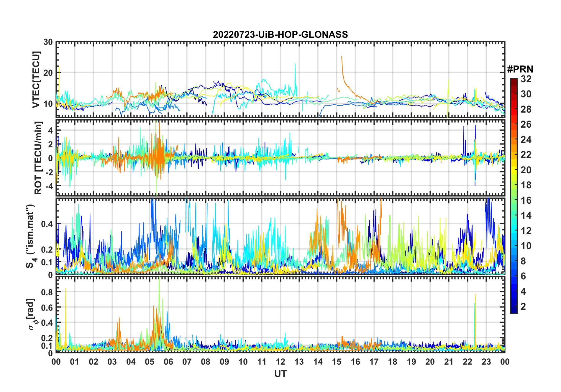The height and width of the screenshot is (392, 561).
Task: Click UT hour tick label 05
Action: tap(150, 362)
